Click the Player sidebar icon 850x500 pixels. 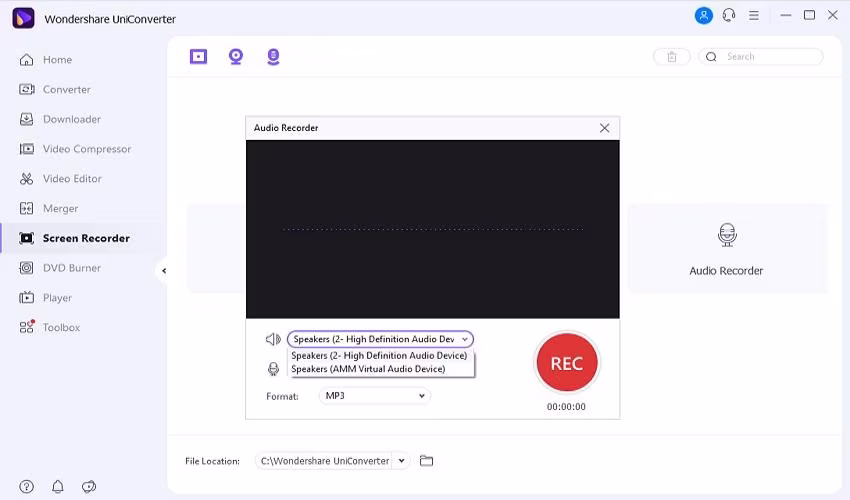pos(27,298)
